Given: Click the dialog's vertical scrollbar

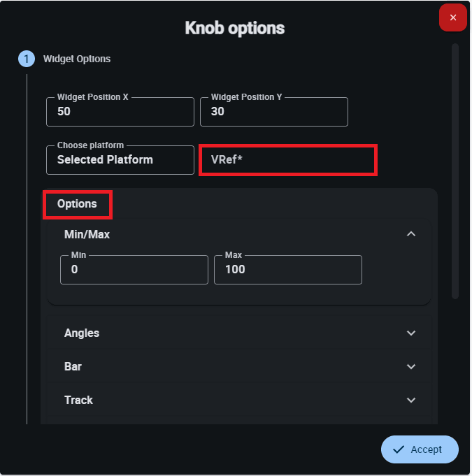Looking at the screenshot, I should point(455,171).
